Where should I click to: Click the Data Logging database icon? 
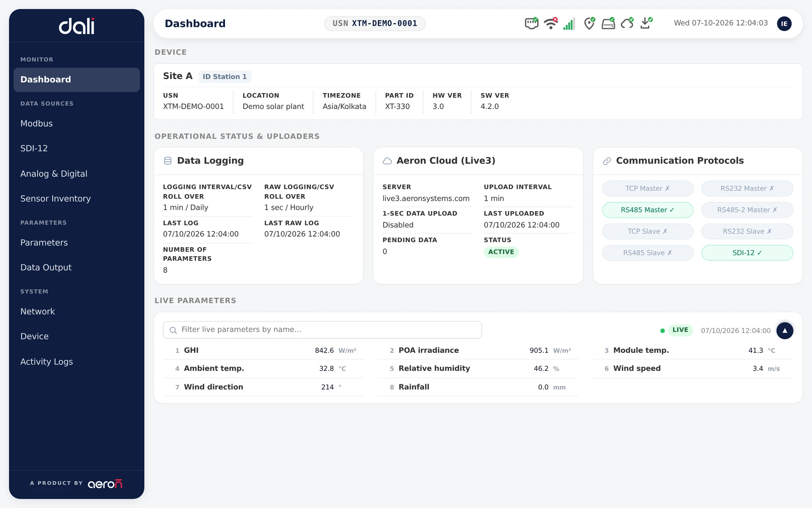(168, 161)
